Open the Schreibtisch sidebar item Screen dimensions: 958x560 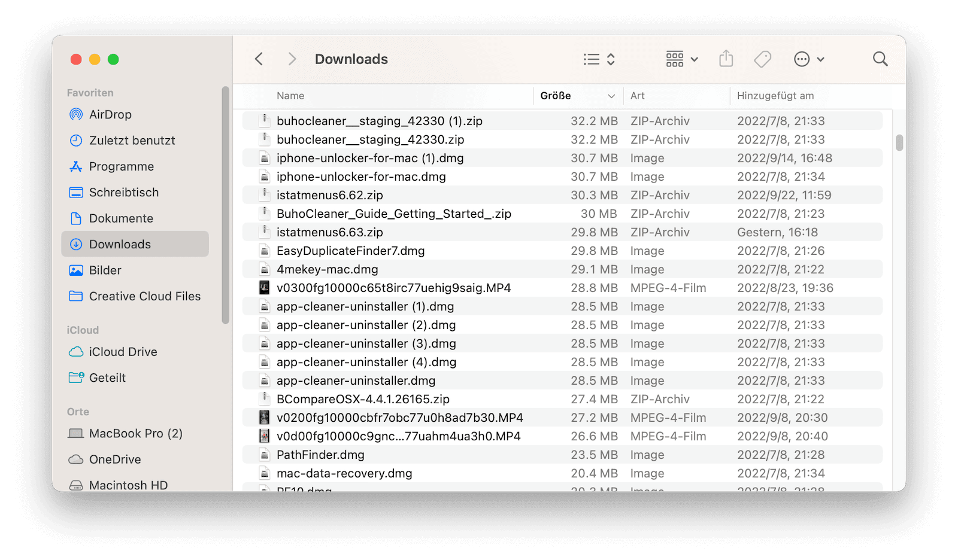(x=124, y=192)
